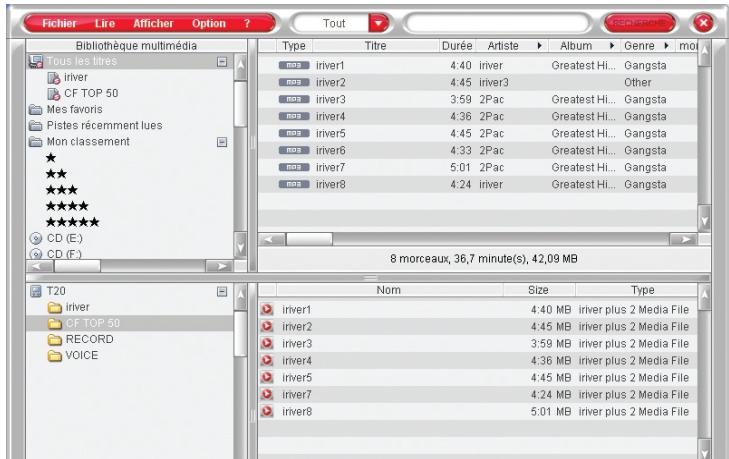
Task: Click the CF TOP 50 playlist icon
Action: [x=54, y=93]
